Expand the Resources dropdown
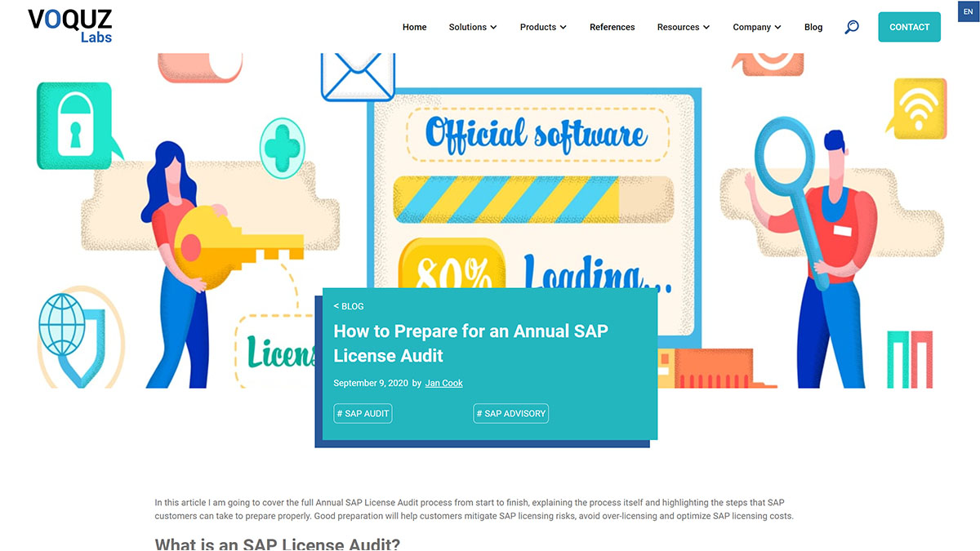The image size is (980, 551). pyautogui.click(x=683, y=27)
